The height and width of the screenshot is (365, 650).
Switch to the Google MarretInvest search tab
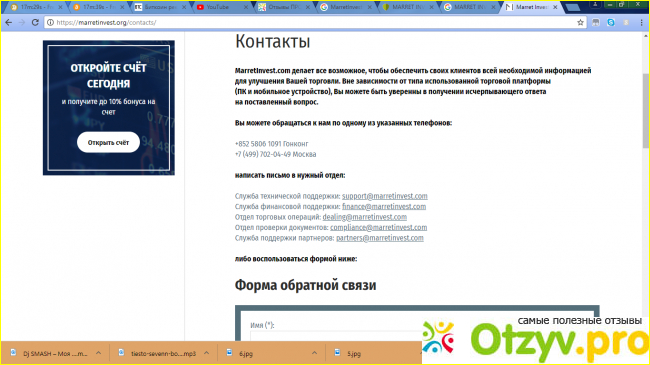tap(346, 7)
